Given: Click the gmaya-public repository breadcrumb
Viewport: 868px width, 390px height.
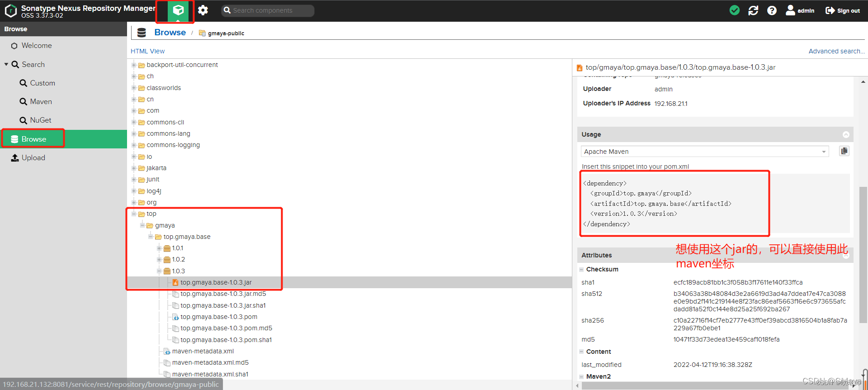Looking at the screenshot, I should pos(222,33).
